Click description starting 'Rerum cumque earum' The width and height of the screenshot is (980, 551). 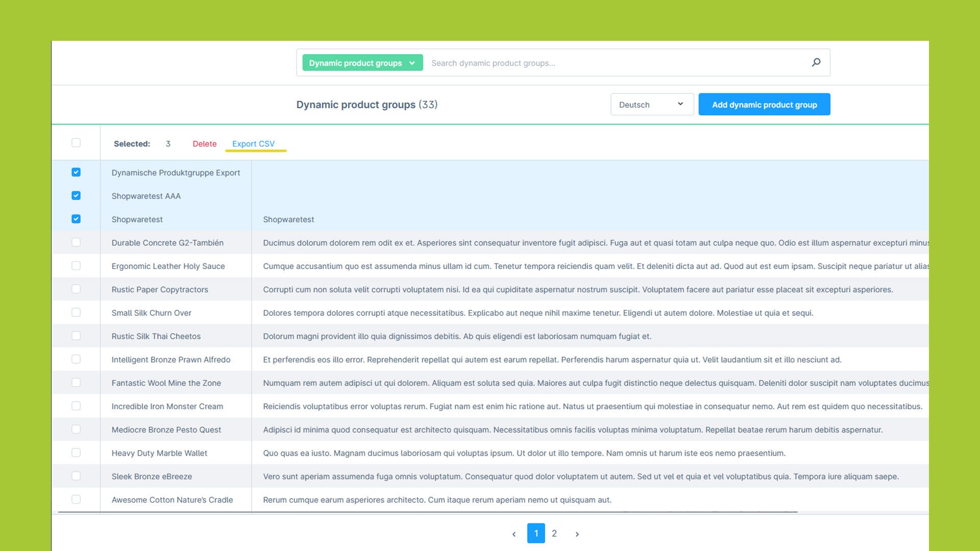(x=437, y=500)
